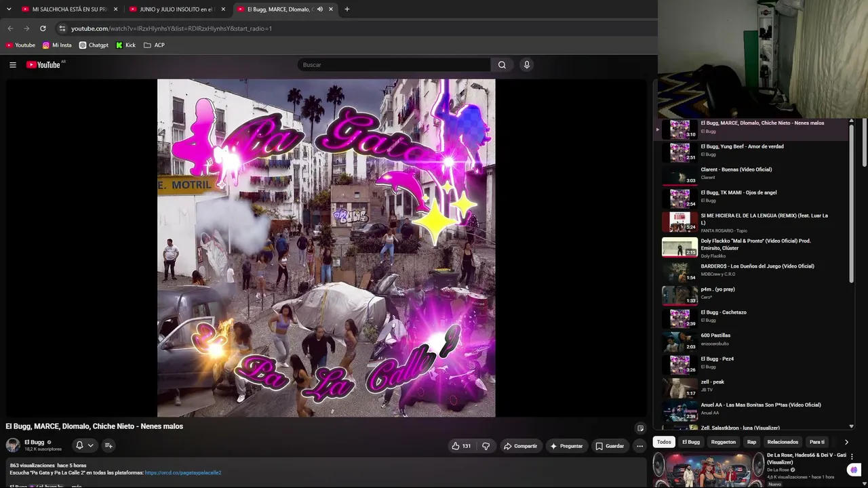This screenshot has width=868, height=488.
Task: Click the video player artwork
Action: (x=326, y=248)
